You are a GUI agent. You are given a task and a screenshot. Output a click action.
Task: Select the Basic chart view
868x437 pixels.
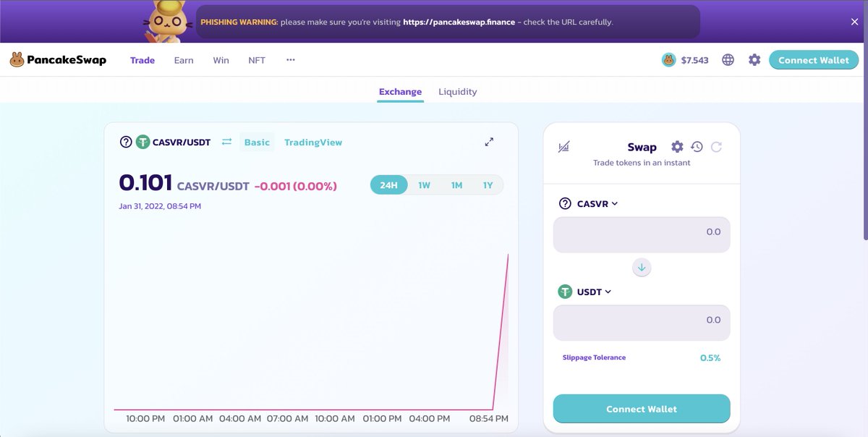click(257, 143)
